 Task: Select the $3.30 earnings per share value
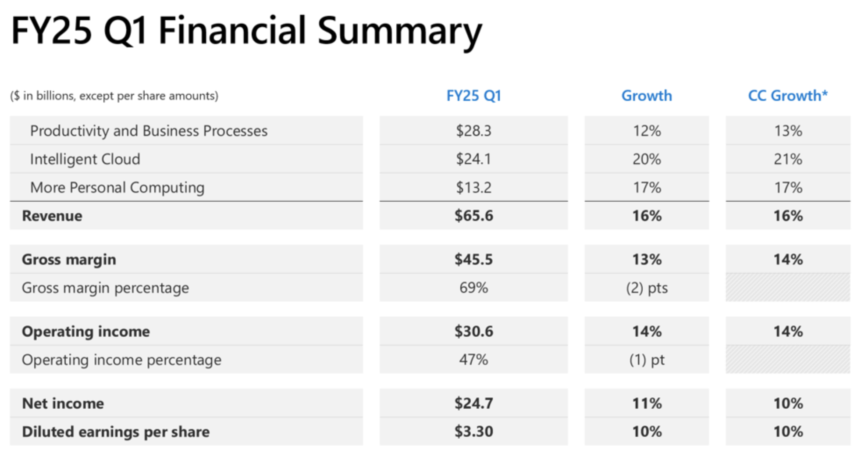click(x=473, y=432)
